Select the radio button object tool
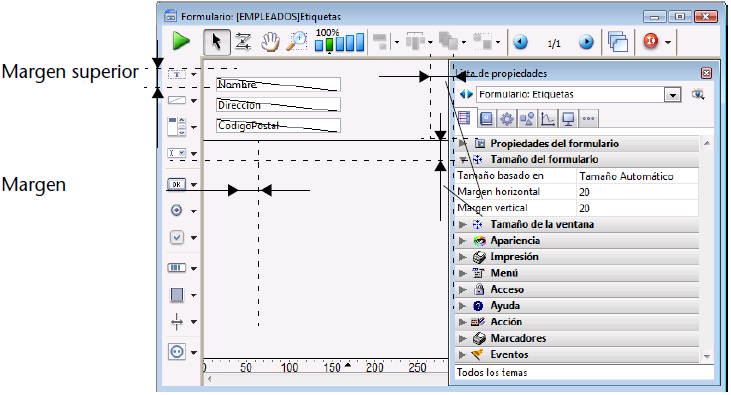Image resolution: width=731 pixels, height=395 pixels. click(176, 211)
